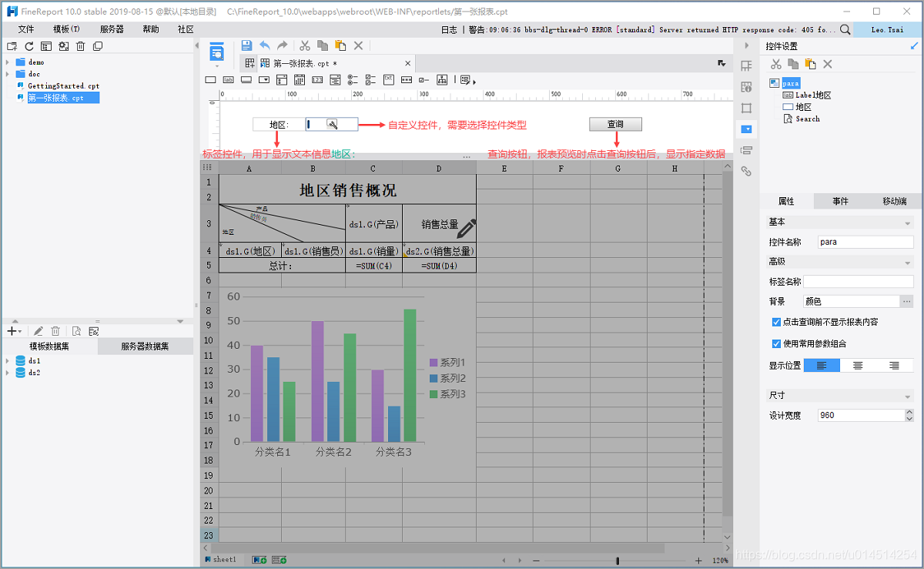Click the 标签名称 input field
Screen dimensions: 924x569
[859, 282]
